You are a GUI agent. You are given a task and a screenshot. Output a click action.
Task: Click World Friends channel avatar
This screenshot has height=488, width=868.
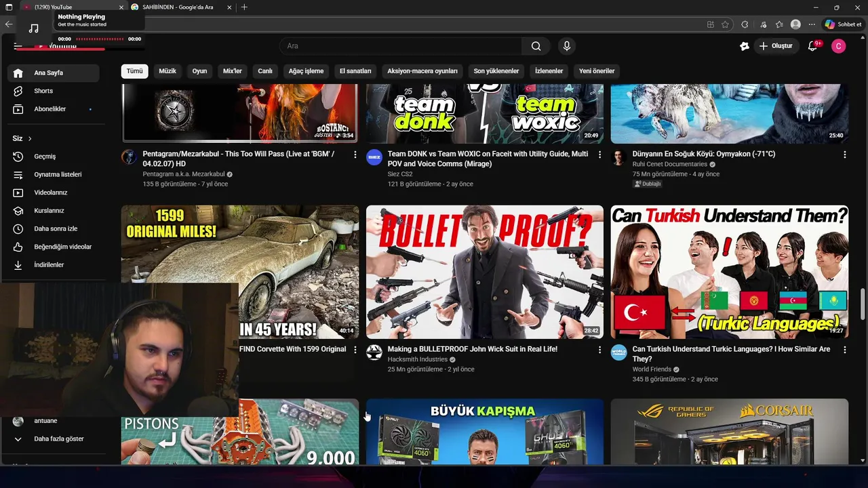pyautogui.click(x=618, y=352)
